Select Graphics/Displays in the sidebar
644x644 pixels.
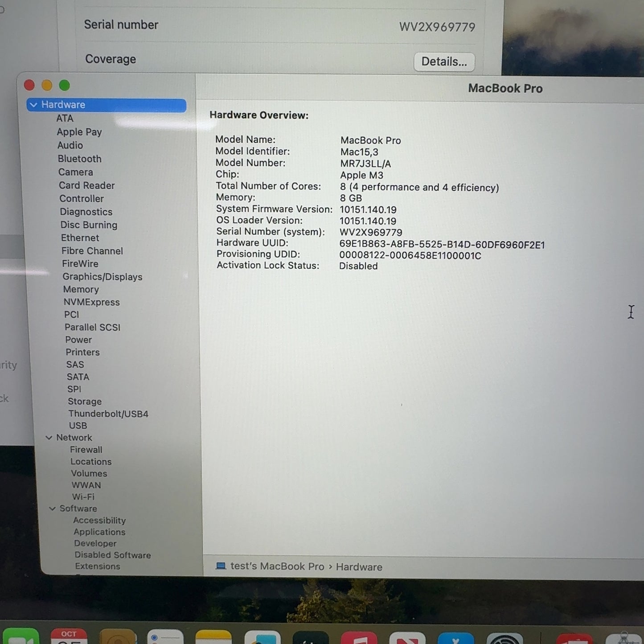[x=102, y=277]
